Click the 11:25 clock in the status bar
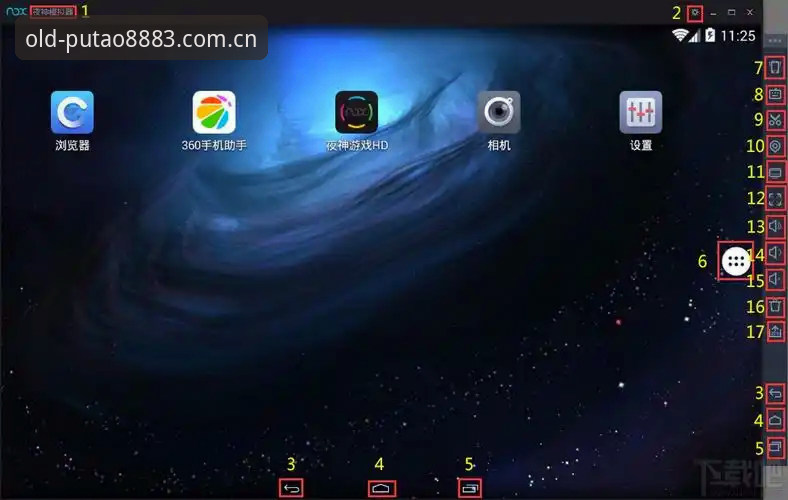Image resolution: width=788 pixels, height=500 pixels. click(x=738, y=36)
